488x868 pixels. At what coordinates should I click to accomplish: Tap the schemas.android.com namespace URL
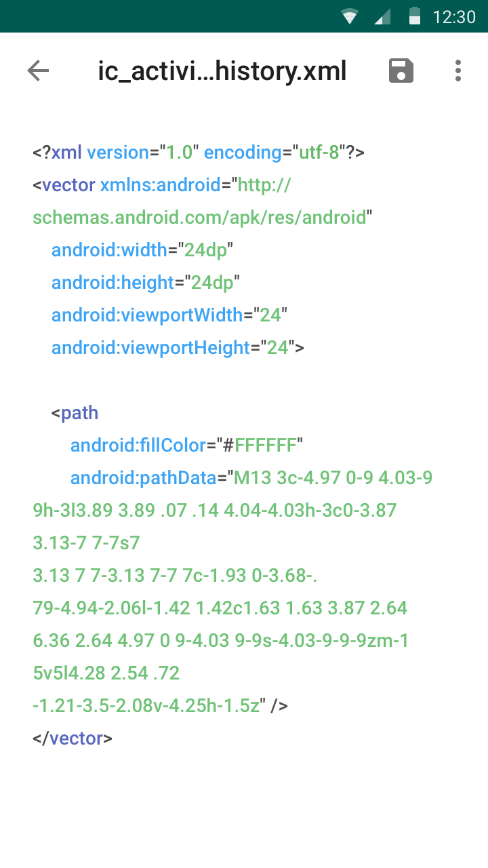(x=199, y=218)
